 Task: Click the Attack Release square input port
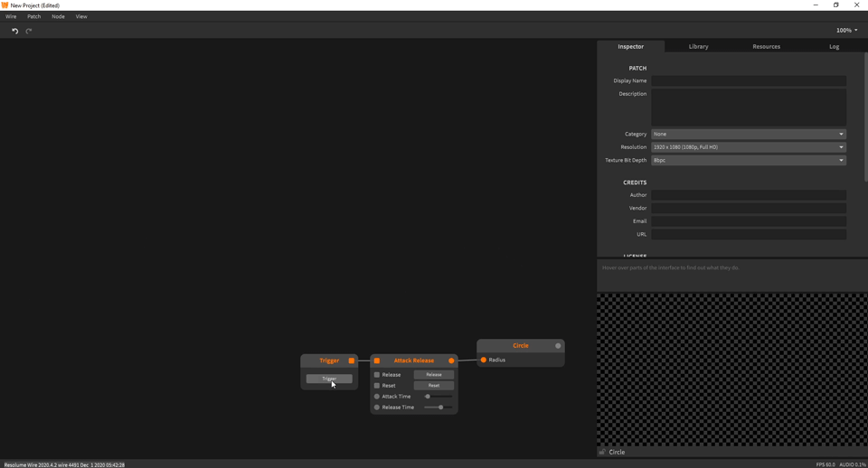coord(377,360)
